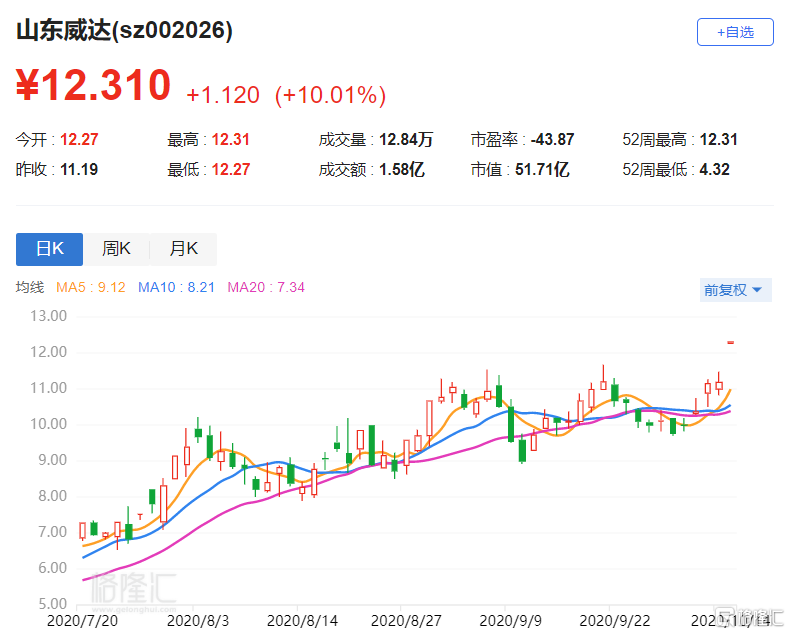Click the 10.00 y-axis label
The width and height of the screenshot is (790, 634).
(48, 424)
